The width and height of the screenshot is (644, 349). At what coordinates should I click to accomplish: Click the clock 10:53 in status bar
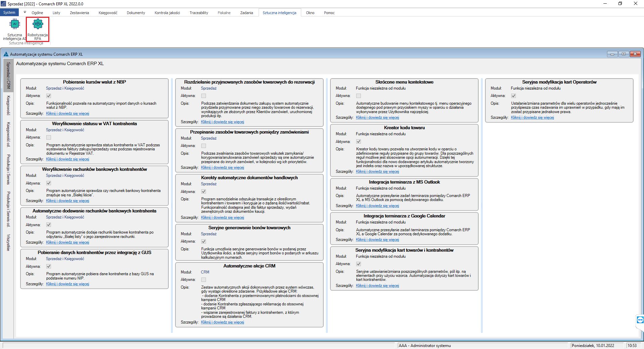tap(632, 346)
